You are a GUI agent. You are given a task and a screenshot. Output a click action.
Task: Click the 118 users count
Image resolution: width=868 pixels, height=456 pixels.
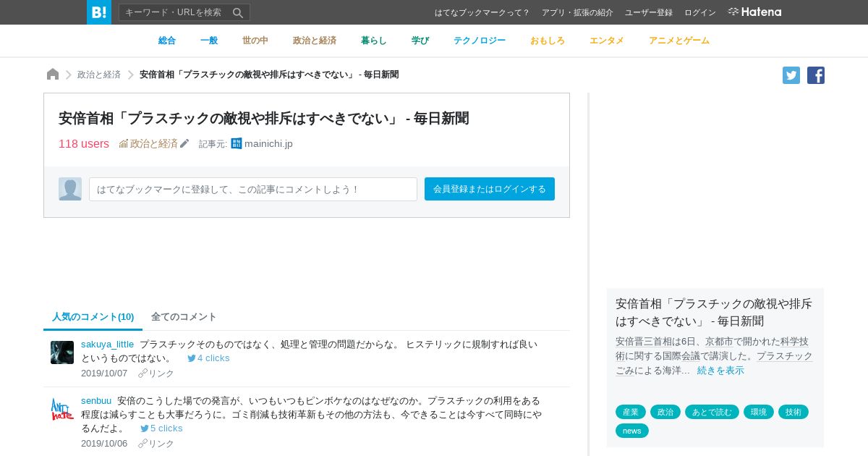pyautogui.click(x=84, y=143)
